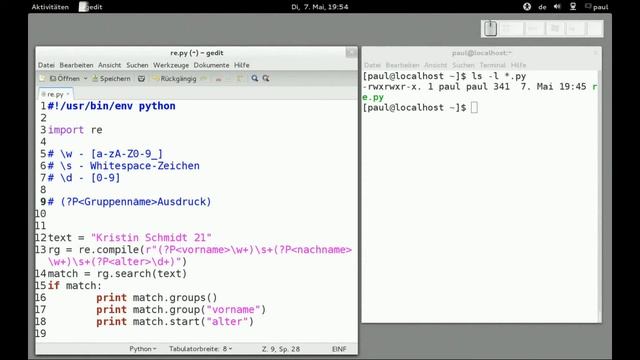640x360 pixels.
Task: Open the Bearbeiten menu in the terminal window
Action: [x=402, y=65]
